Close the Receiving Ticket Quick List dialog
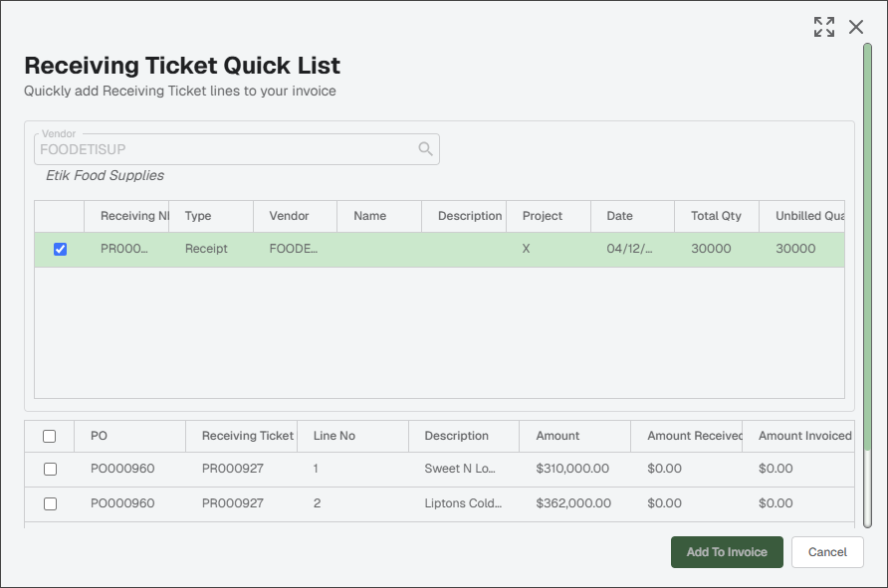888x588 pixels. pyautogui.click(x=856, y=27)
